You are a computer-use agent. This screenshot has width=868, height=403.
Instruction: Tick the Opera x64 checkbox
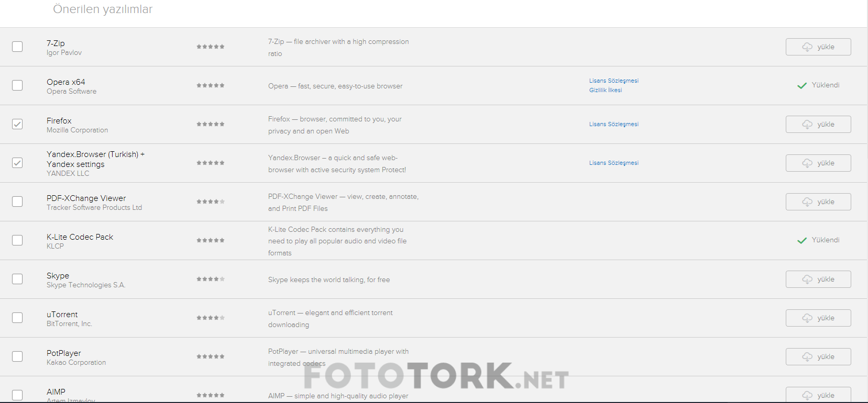[x=17, y=85]
